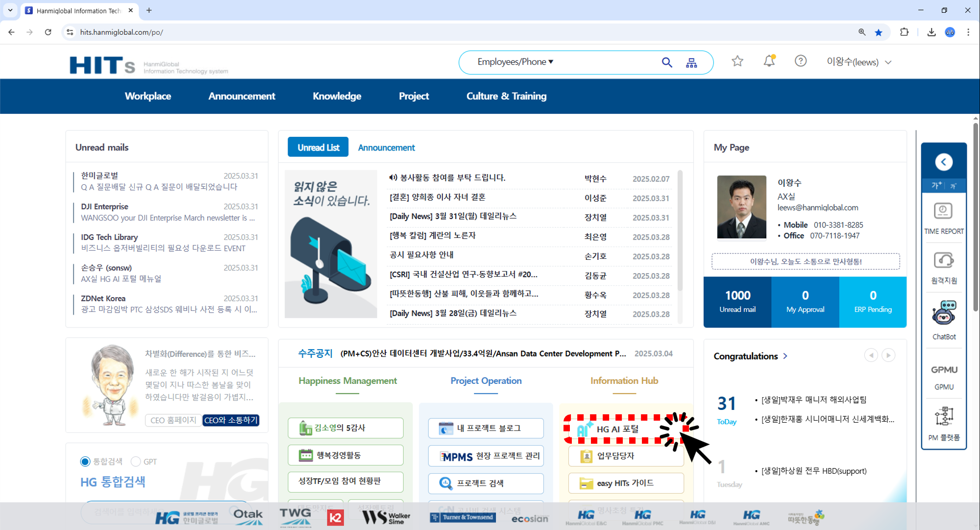Screen dimensions: 980x530
Task: Open Knowledge menu
Action: pos(337,96)
